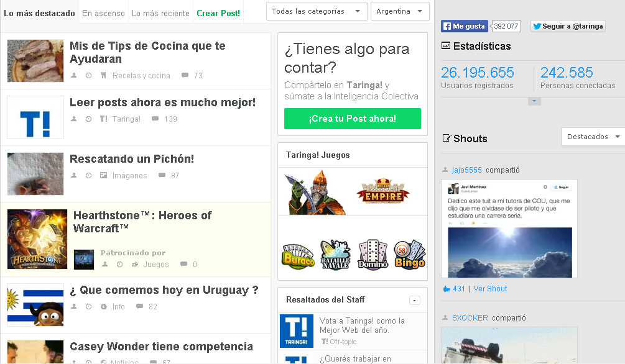Click the Facebook Me gusta button
Screen dimensions: 625x364
click(465, 26)
